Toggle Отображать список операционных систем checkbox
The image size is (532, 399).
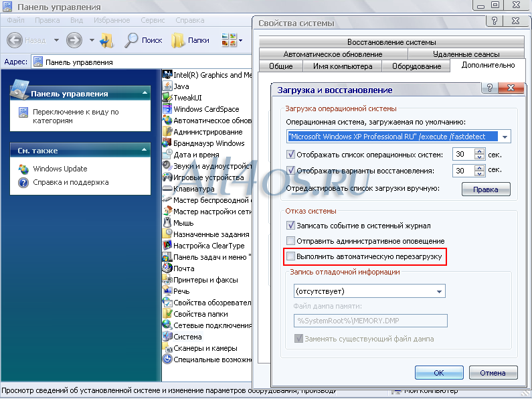pyautogui.click(x=290, y=155)
